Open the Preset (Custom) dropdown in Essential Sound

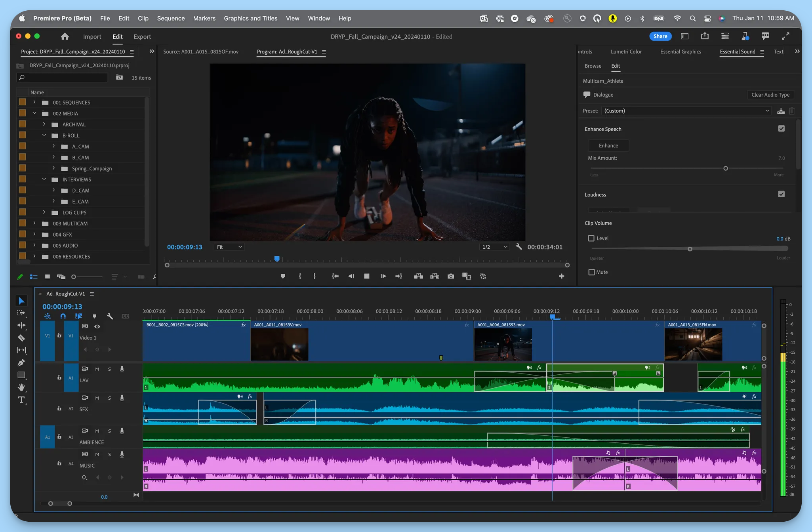pyautogui.click(x=686, y=111)
